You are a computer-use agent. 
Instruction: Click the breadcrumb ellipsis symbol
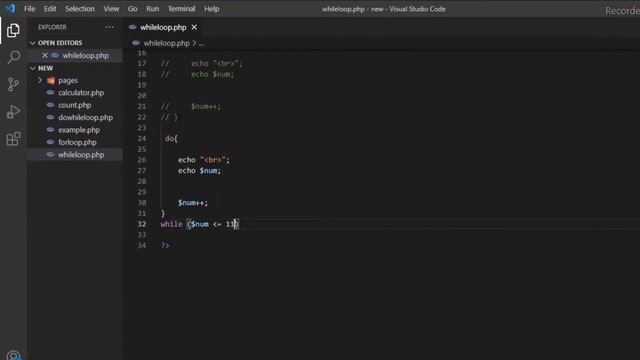(x=201, y=43)
